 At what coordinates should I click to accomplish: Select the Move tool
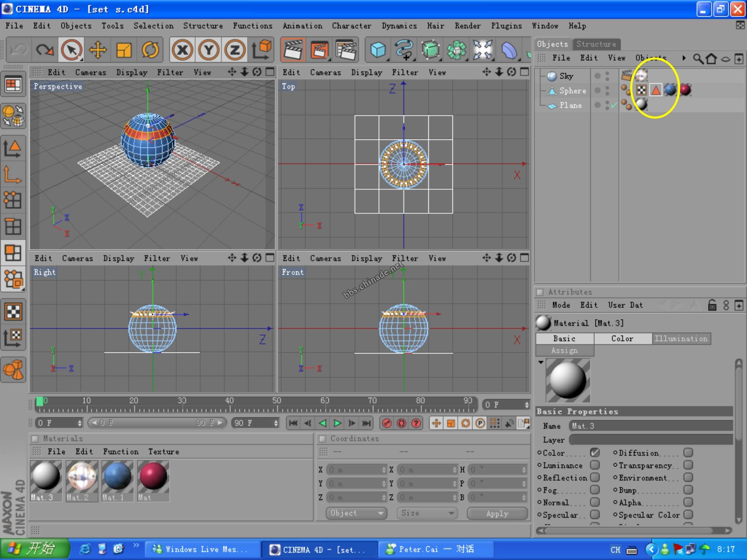click(x=98, y=50)
